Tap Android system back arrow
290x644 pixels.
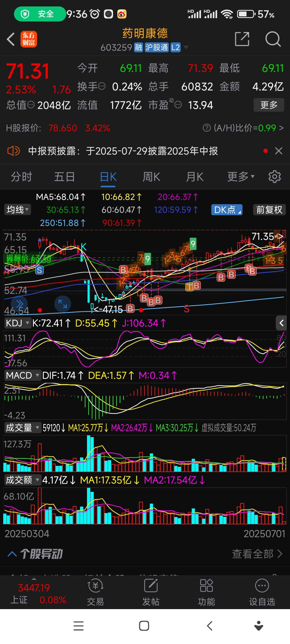(x=210, y=626)
